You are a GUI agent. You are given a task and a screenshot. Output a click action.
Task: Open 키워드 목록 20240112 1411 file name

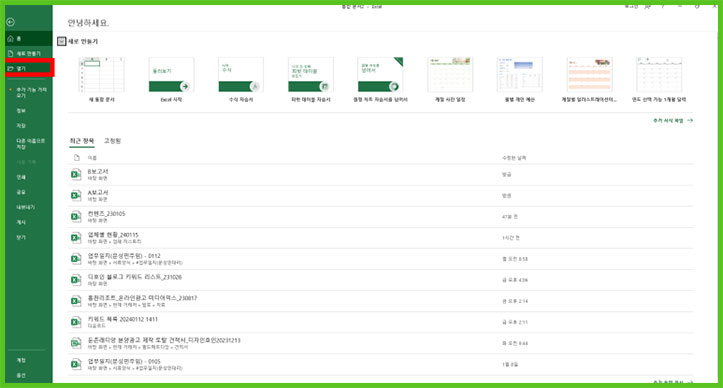click(123, 319)
